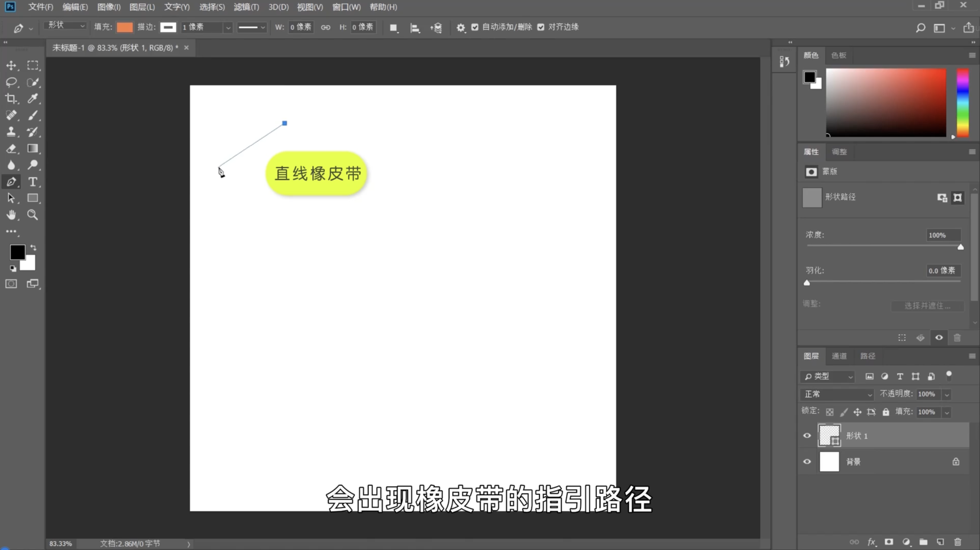The image size is (980, 550).
Task: Expand the 正常 blend mode dropdown
Action: point(837,394)
